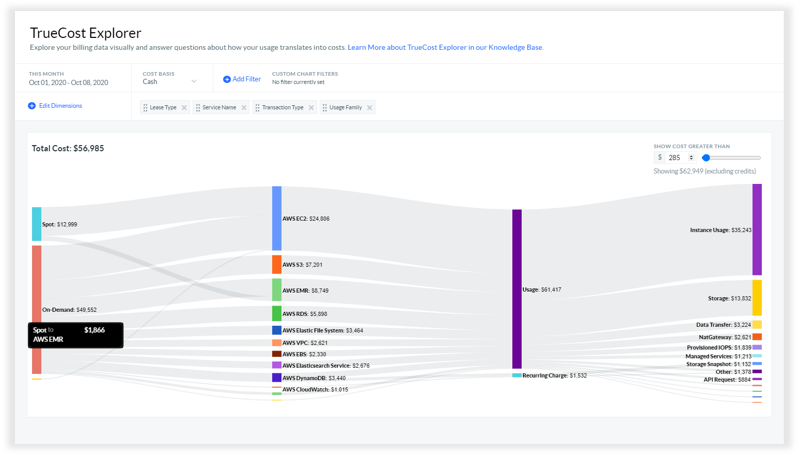The height and width of the screenshot is (455, 799).
Task: Select the AWS EC2 service node
Action: click(277, 218)
